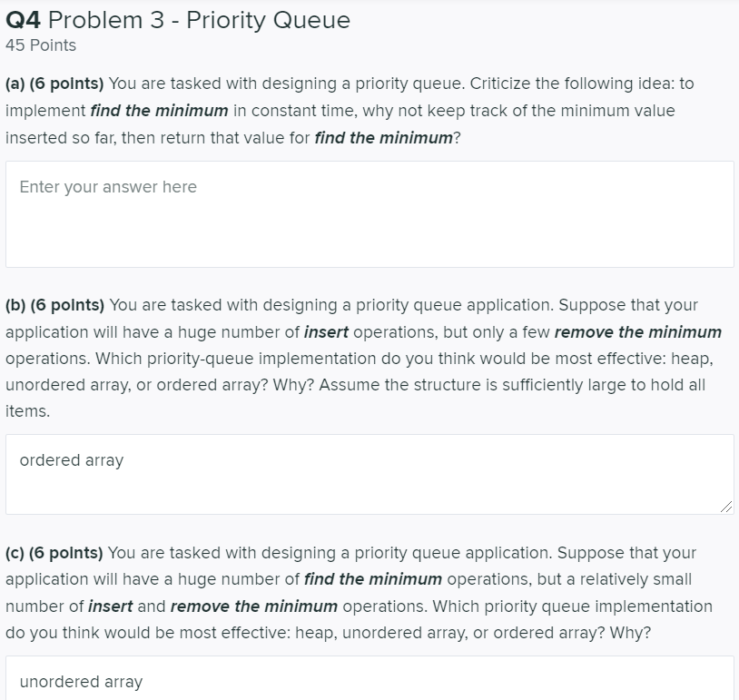Click inside the 'unordered array' answer box
Viewport: 739px width, 700px height.
click(363, 681)
